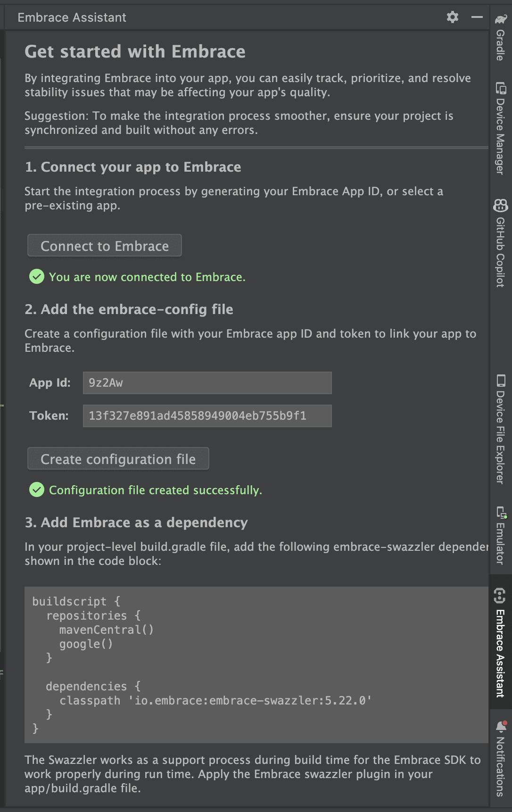This screenshot has height=812, width=512.
Task: Click the App Id input field
Action: [x=207, y=383]
